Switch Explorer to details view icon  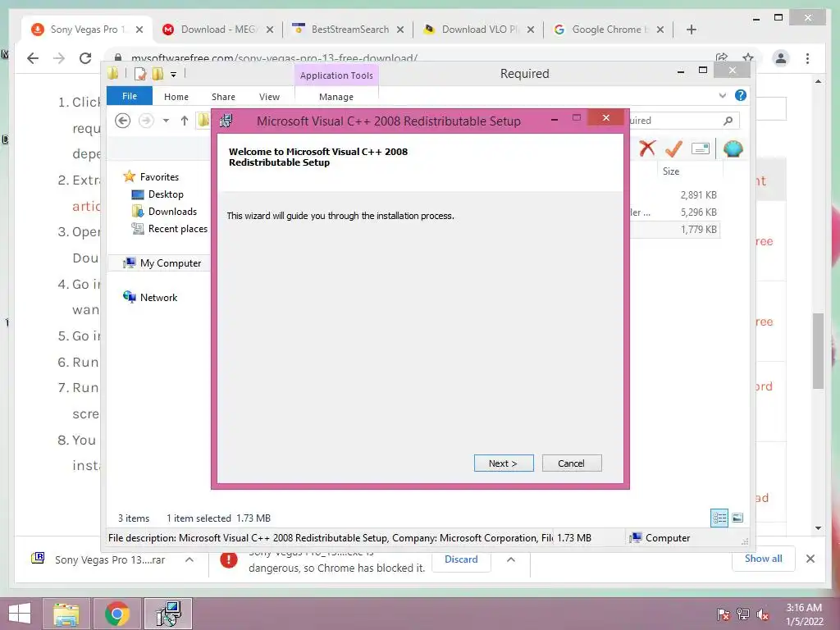pos(719,518)
